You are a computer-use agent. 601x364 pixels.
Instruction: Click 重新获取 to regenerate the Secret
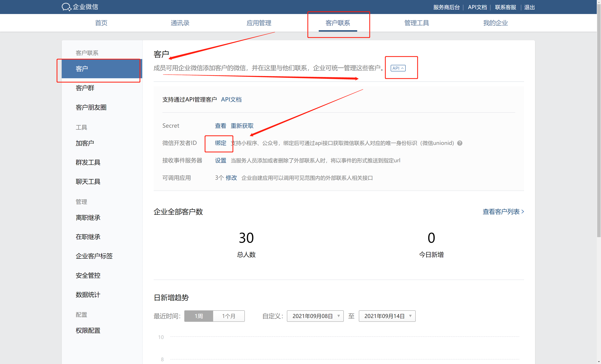coord(242,126)
